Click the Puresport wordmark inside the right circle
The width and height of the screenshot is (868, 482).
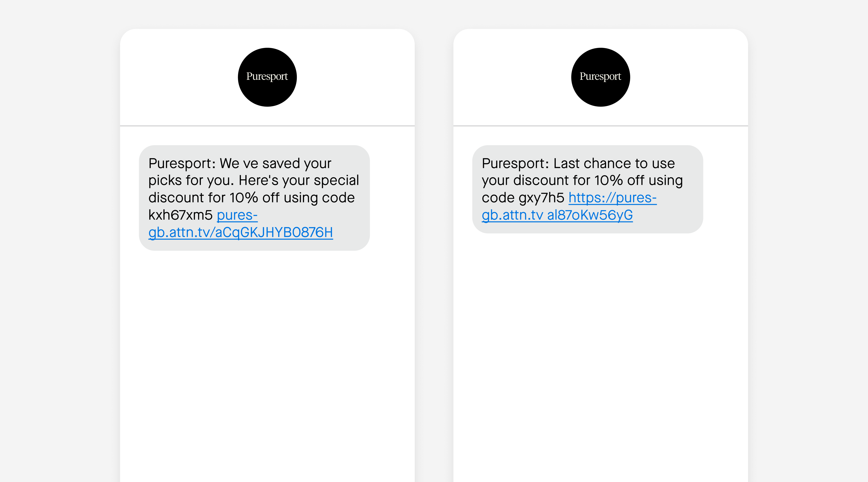click(600, 77)
